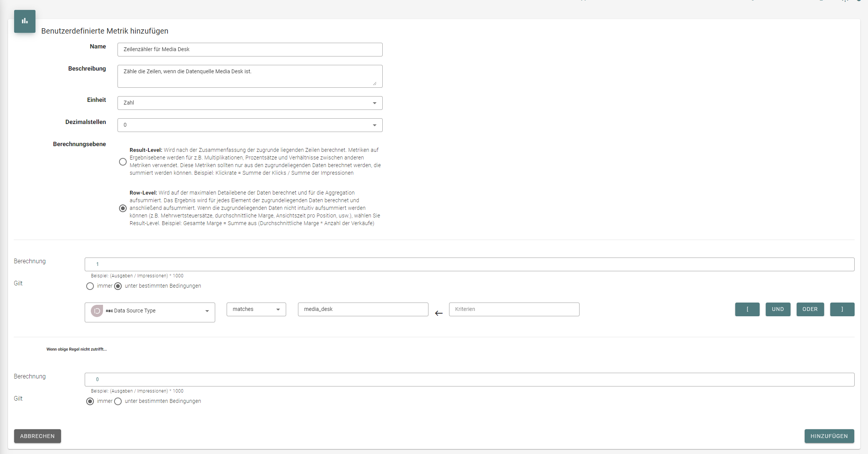Choose 'unter bestimmten Bedingungen' in fallback rule
Screen dimensions: 868x454
pos(118,401)
